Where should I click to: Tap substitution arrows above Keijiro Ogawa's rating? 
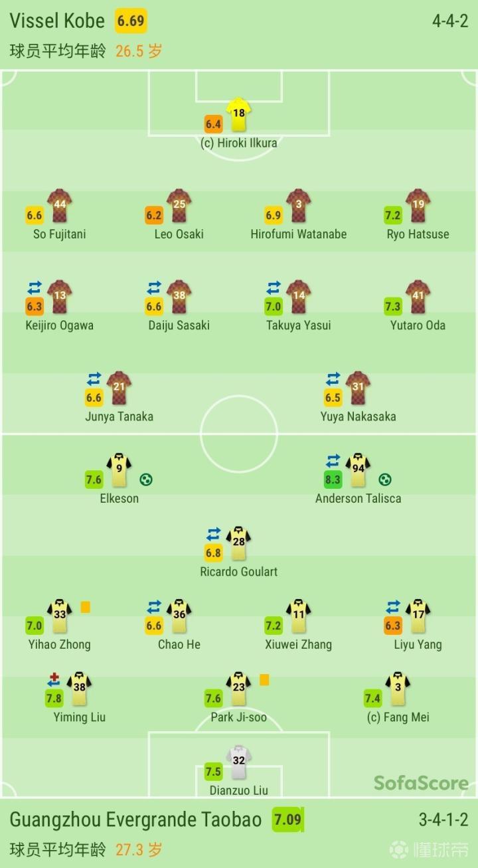tap(35, 288)
